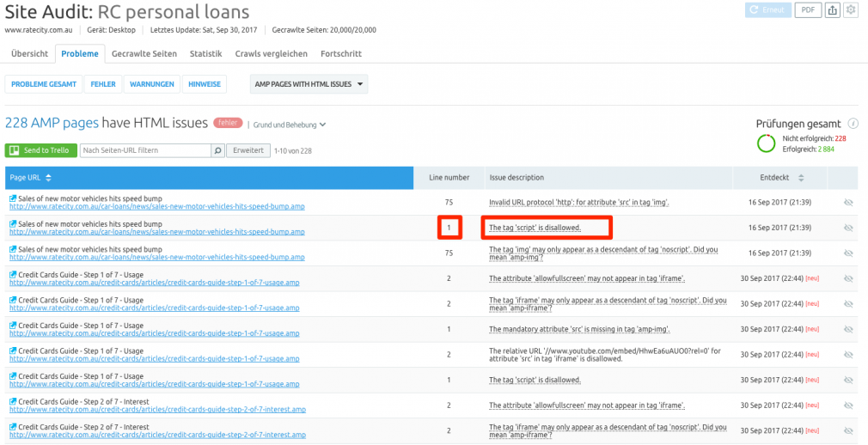This screenshot has height=445, width=868.
Task: Go to the Statistik tab
Action: 206,53
